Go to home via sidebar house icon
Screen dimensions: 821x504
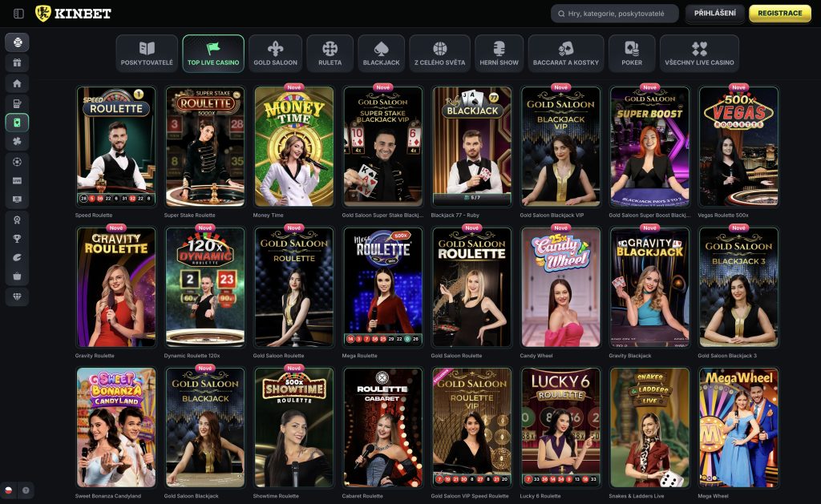17,83
